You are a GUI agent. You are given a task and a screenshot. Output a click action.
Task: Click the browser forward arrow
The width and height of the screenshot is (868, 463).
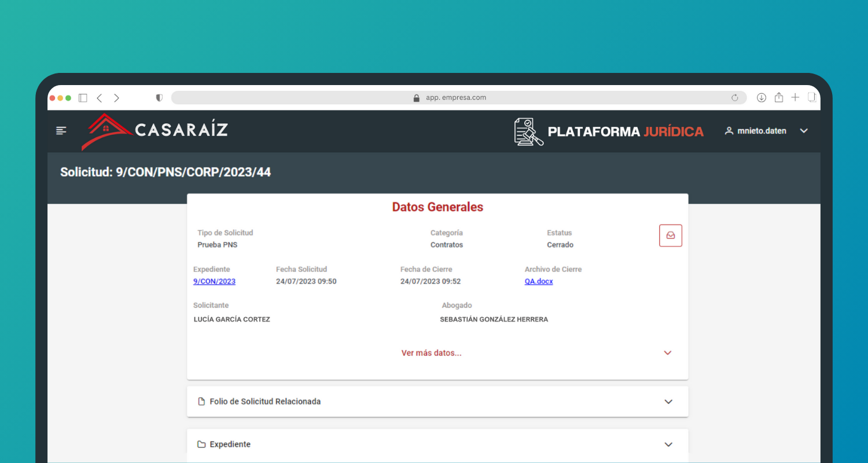coord(116,98)
